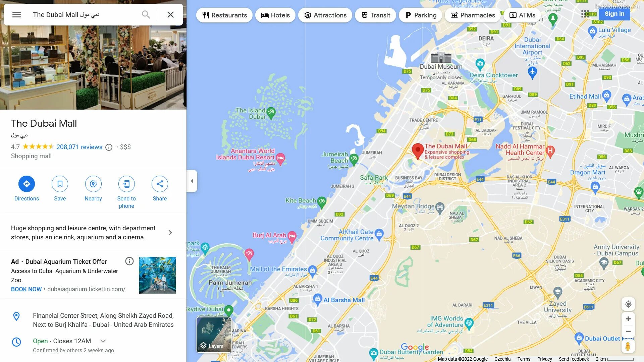Open the hamburger main menu
Image resolution: width=644 pixels, height=362 pixels.
pos(16,14)
